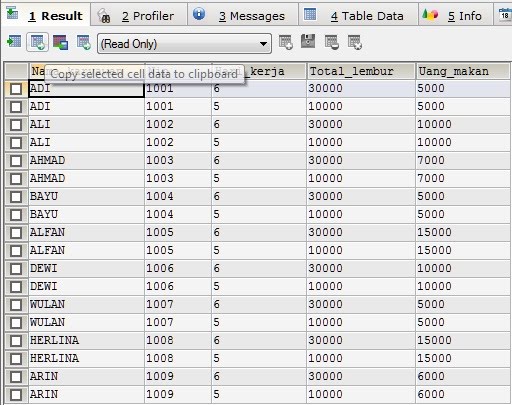Screen dimensions: 512x405
Task: Click the delete selected row icon
Action: point(332,42)
